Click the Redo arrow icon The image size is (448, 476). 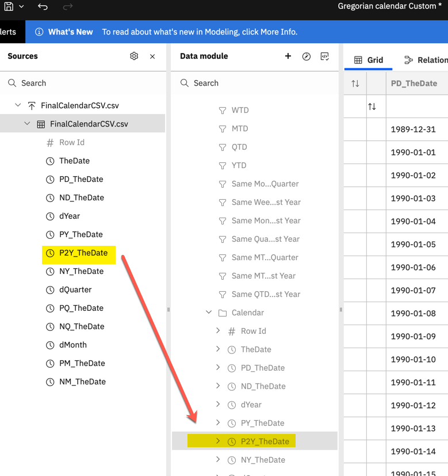click(x=68, y=6)
